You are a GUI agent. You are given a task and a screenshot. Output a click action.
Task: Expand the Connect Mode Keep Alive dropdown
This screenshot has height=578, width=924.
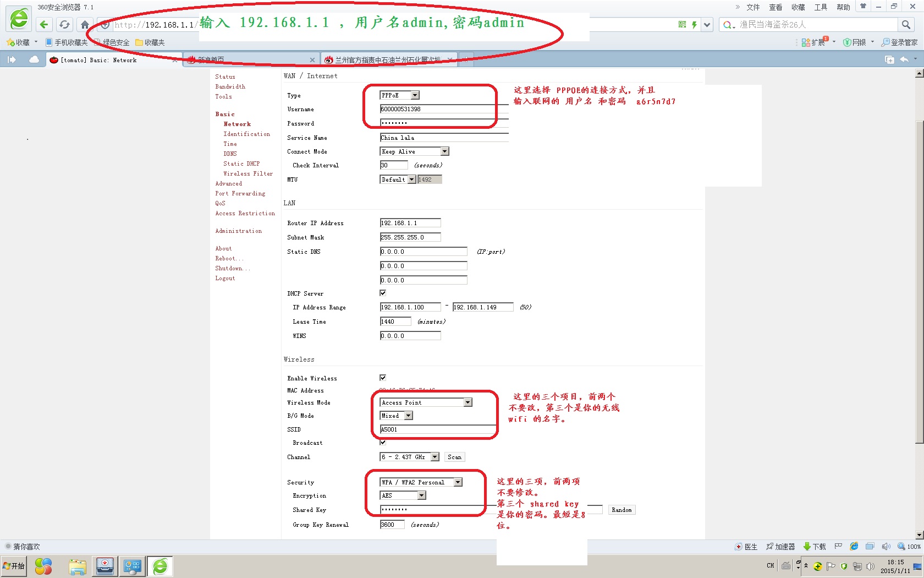click(414, 151)
